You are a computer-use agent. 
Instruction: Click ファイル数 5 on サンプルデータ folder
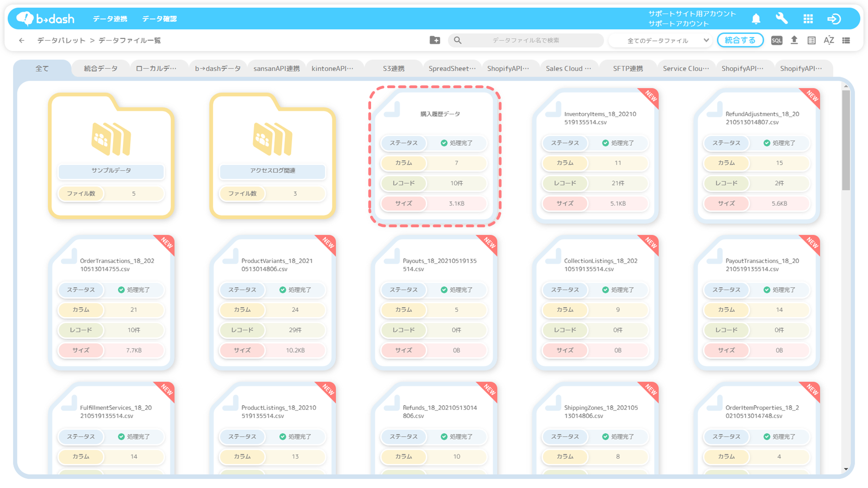click(x=111, y=194)
